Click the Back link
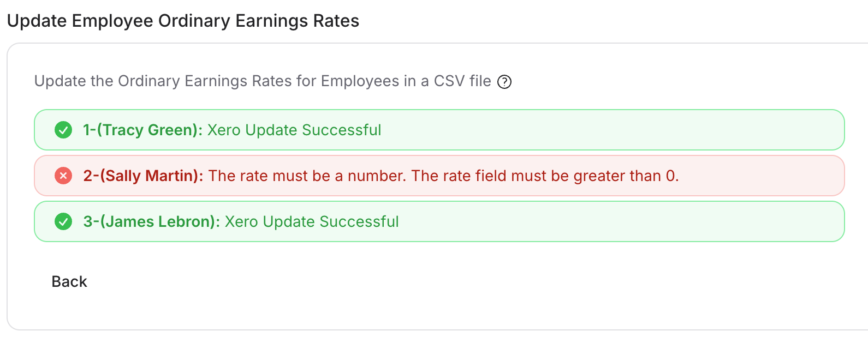Image resolution: width=868 pixels, height=349 pixels. 69,281
